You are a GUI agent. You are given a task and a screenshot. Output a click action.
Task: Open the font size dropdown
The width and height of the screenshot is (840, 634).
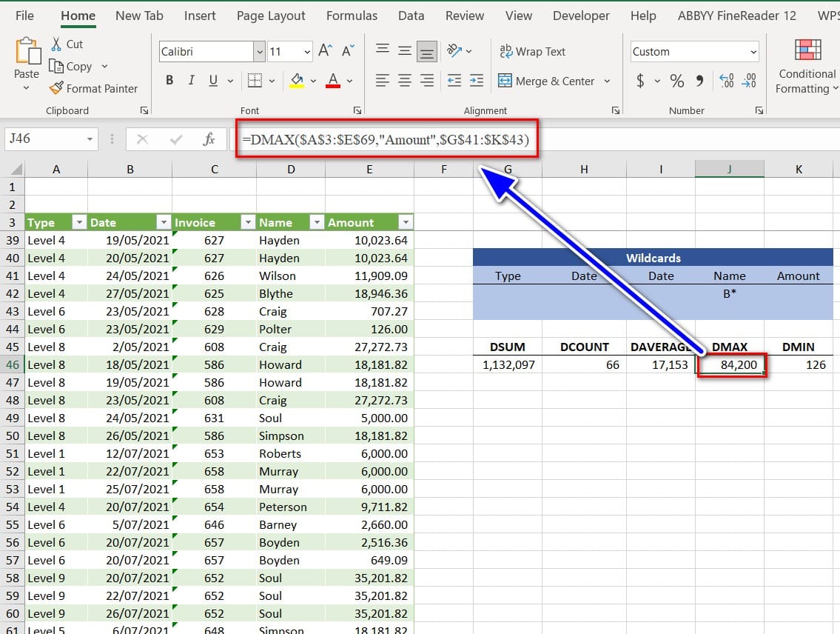tap(306, 52)
